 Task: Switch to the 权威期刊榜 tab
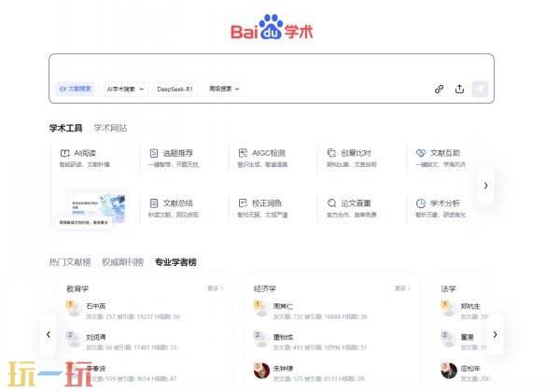[x=122, y=262]
